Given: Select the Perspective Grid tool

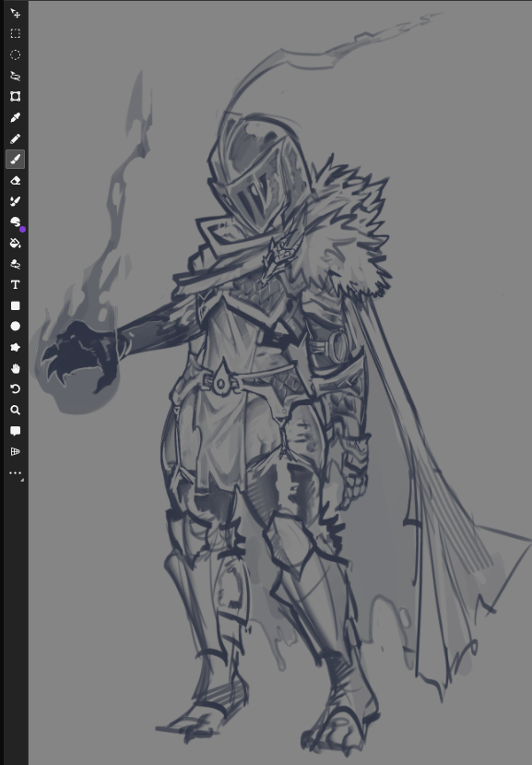Looking at the screenshot, I should pyautogui.click(x=15, y=452).
